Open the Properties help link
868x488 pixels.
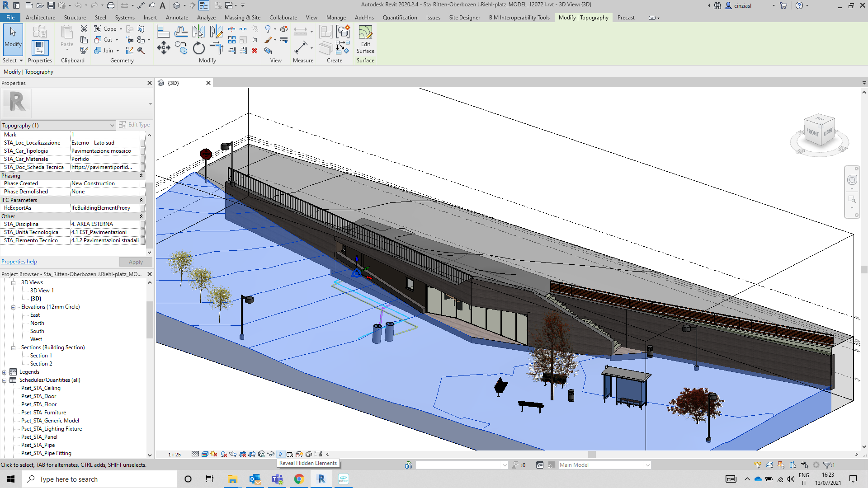click(19, 262)
